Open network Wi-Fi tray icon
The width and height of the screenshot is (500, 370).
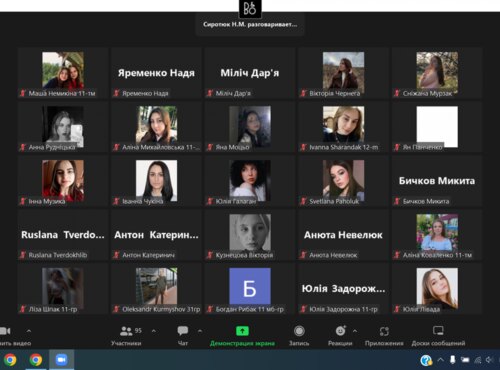tap(478, 360)
